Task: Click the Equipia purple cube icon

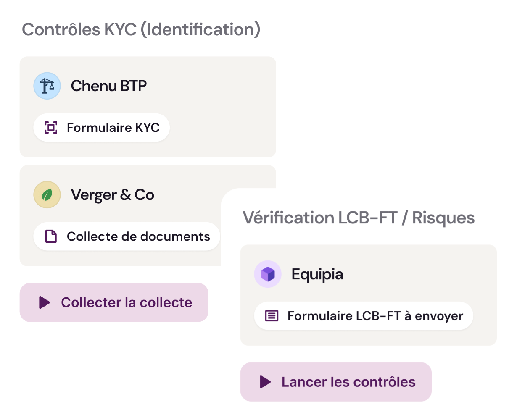Action: click(268, 274)
